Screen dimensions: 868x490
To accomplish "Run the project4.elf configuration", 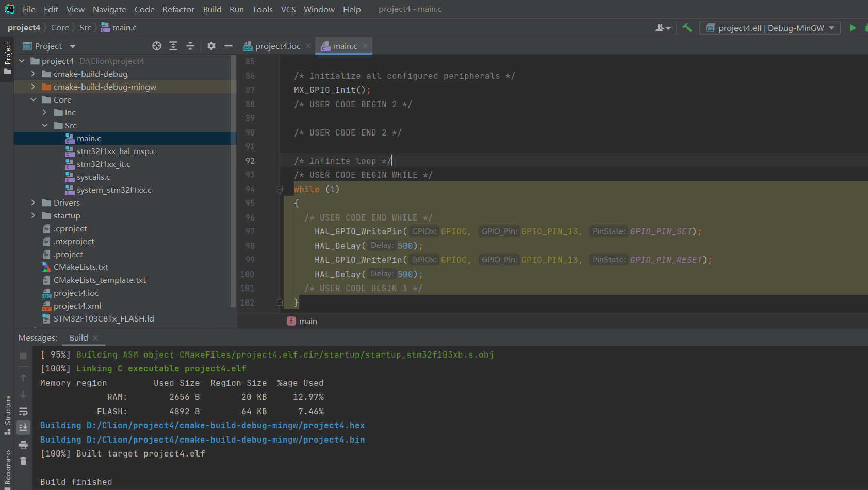I will 853,28.
